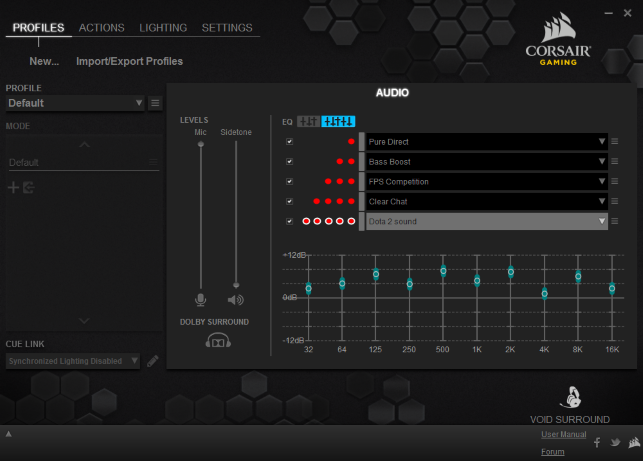Screen dimensions: 643x461
Task: Open the SETTINGS tab
Action: (227, 27)
